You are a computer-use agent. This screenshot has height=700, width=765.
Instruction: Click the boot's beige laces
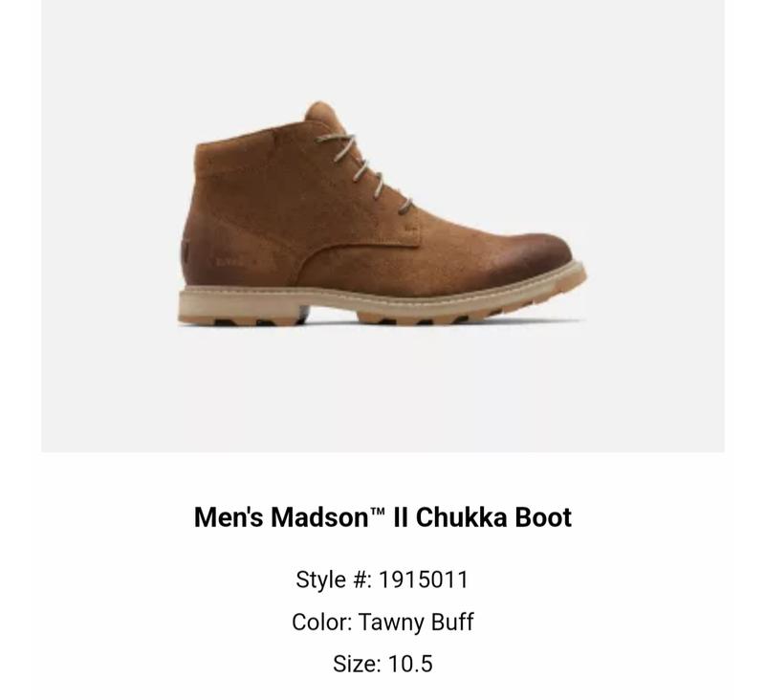[363, 173]
